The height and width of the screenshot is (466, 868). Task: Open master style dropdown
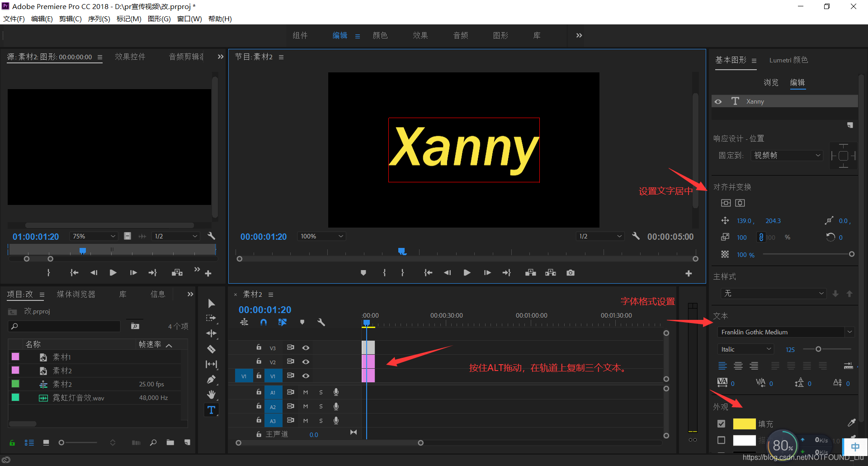click(x=774, y=294)
